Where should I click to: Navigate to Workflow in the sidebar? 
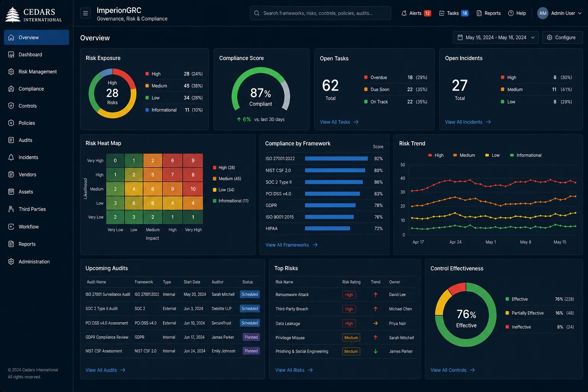(37, 227)
